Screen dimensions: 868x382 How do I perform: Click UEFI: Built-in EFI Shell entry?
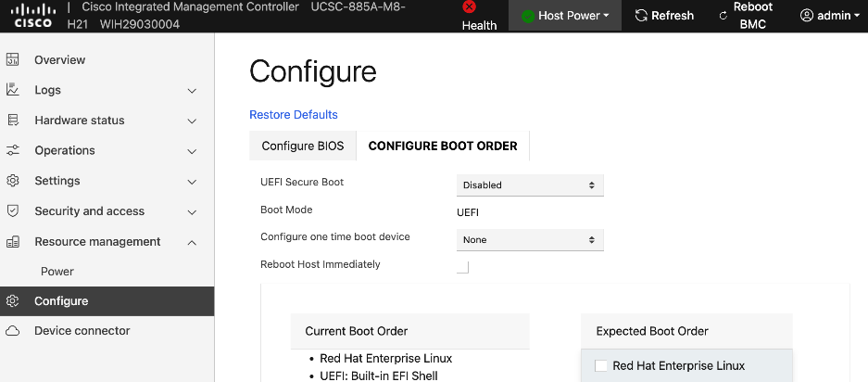[379, 376]
